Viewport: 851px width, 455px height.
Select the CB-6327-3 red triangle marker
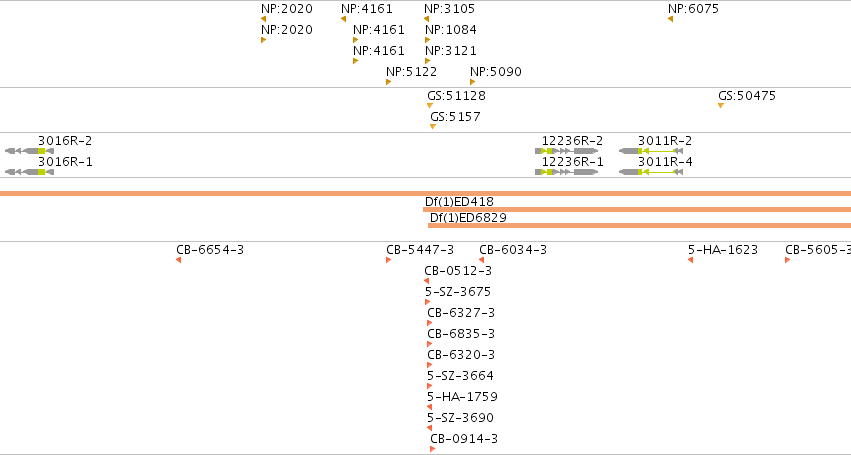430,323
